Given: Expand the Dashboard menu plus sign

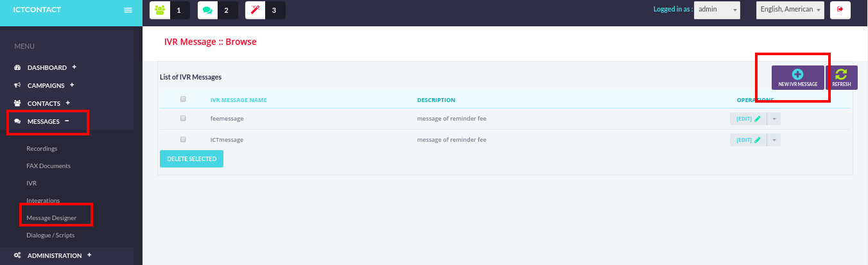Looking at the screenshot, I should (74, 67).
